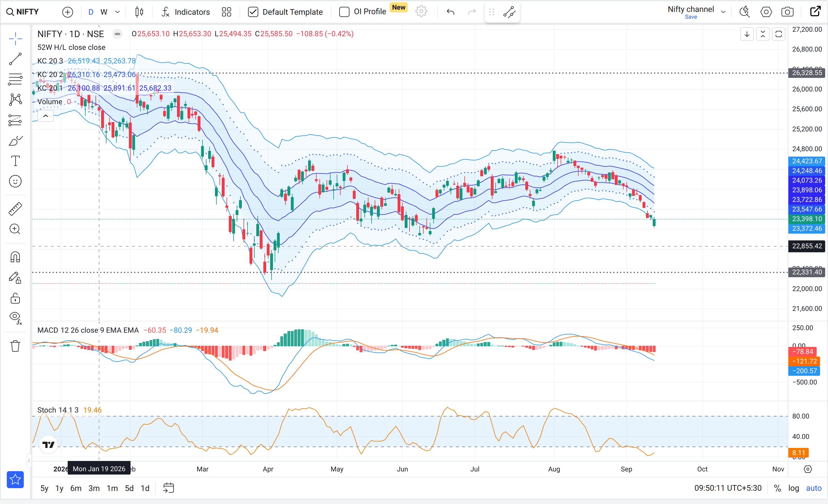Image resolution: width=828 pixels, height=504 pixels.
Task: Open the Nifty channel layout dropdown
Action: (723, 12)
